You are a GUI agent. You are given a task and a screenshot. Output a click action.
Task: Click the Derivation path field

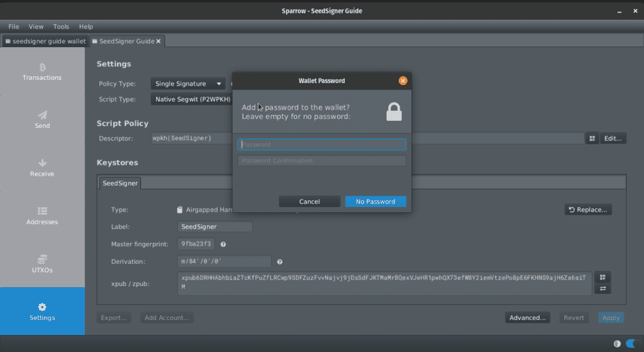[x=225, y=261]
